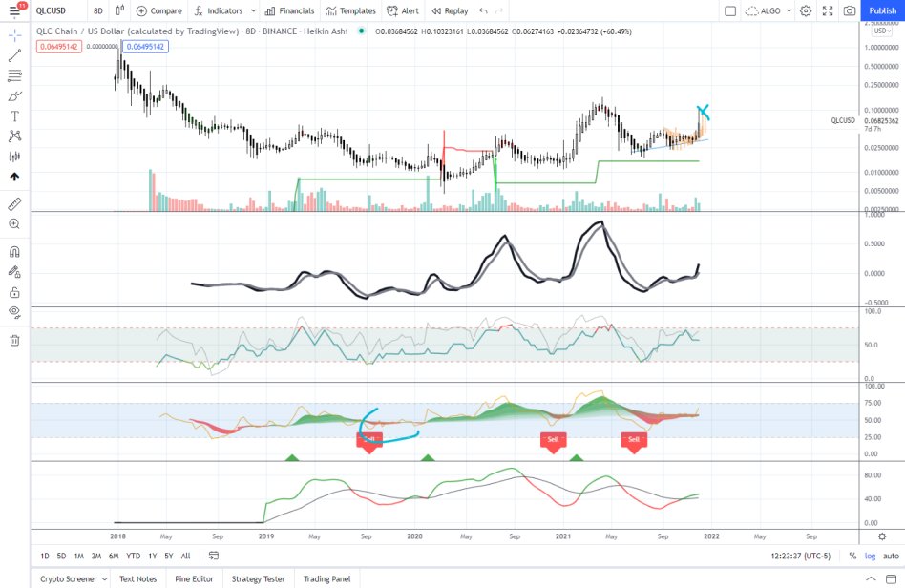Select the brush drawing tool
905x588 pixels.
(x=15, y=95)
